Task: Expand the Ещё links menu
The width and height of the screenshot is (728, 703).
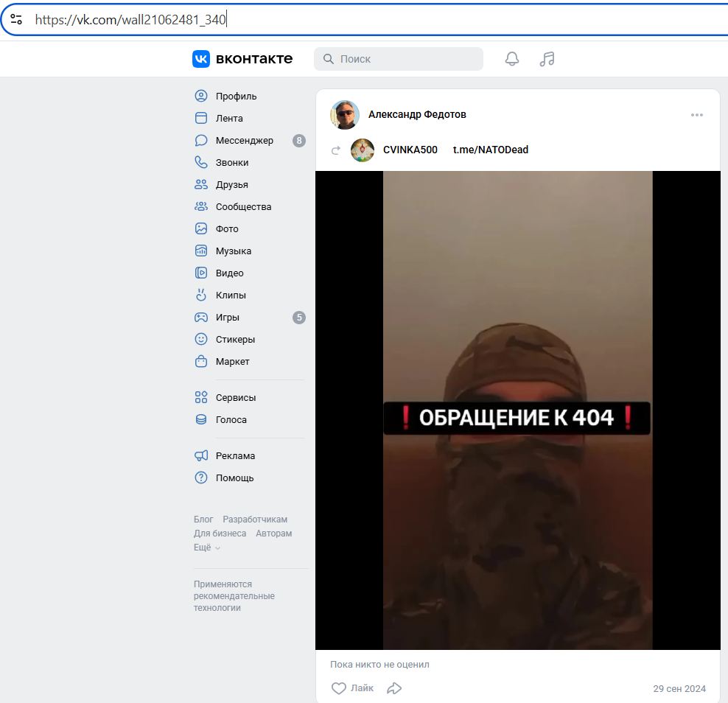Action: point(203,548)
